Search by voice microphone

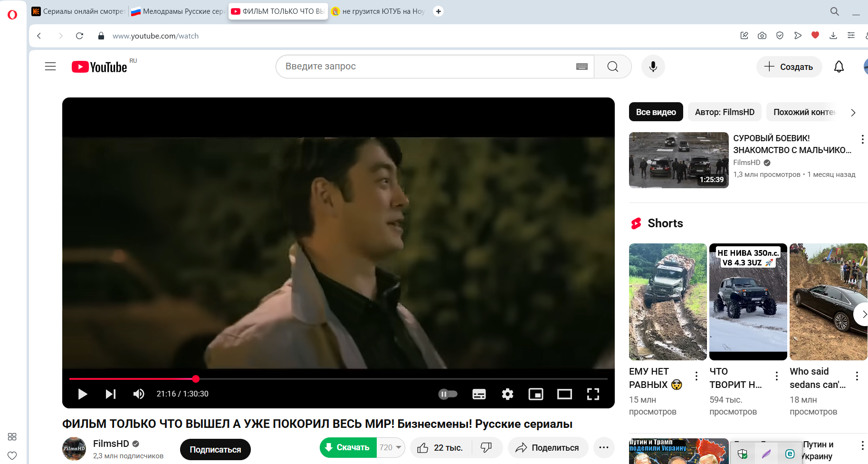653,67
